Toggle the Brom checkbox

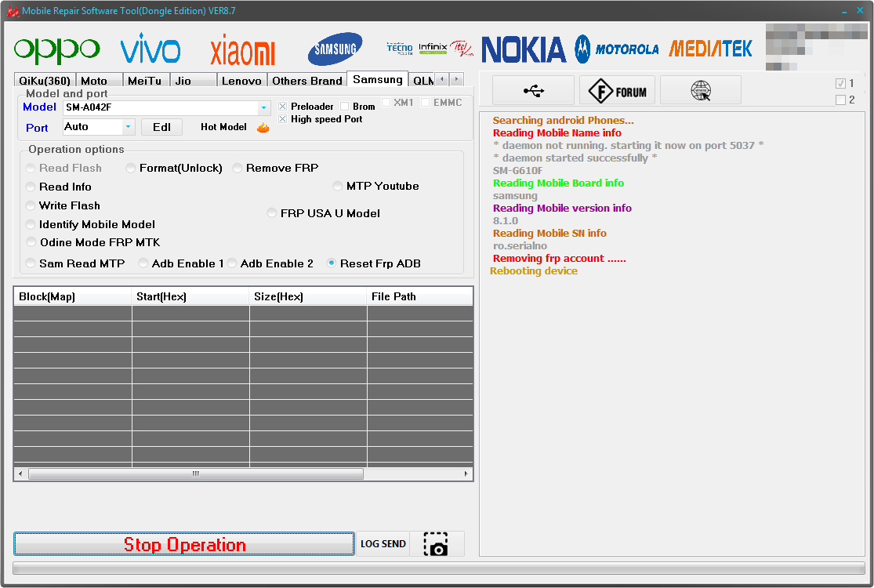344,106
